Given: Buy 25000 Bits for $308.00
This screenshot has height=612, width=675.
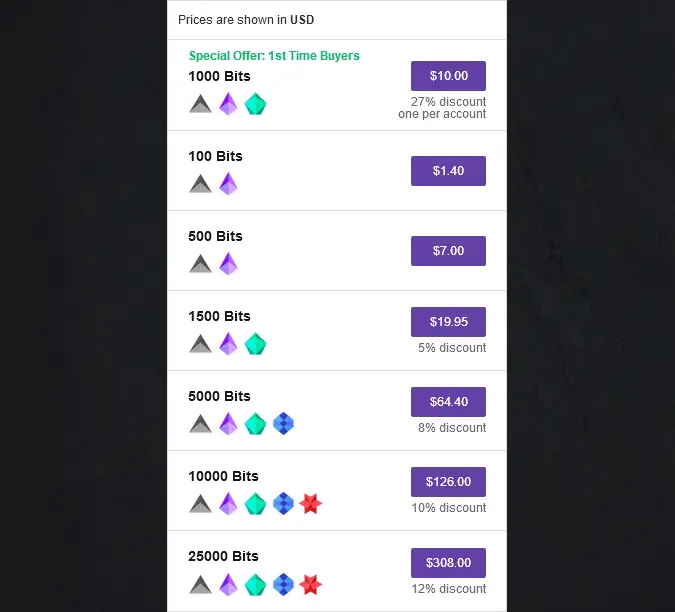Looking at the screenshot, I should point(448,563).
